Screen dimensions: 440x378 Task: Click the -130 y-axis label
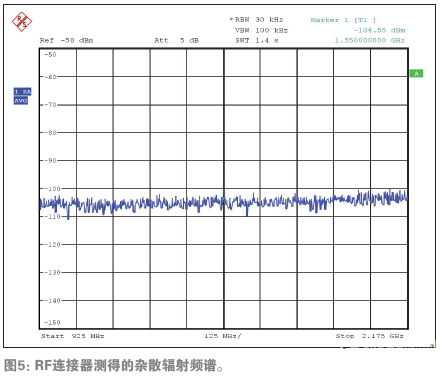(x=52, y=273)
